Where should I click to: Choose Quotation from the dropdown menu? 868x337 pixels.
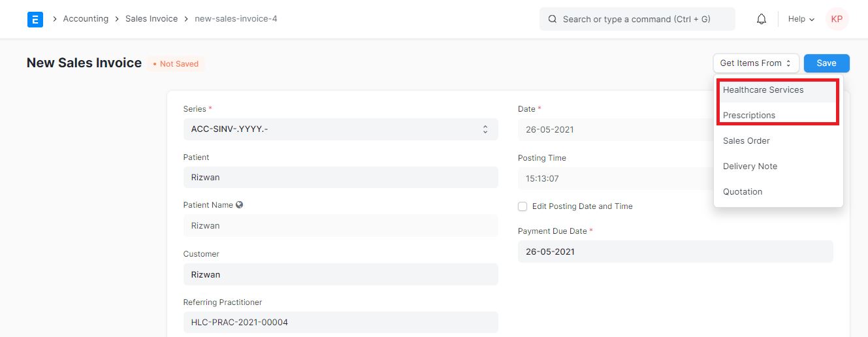[743, 192]
